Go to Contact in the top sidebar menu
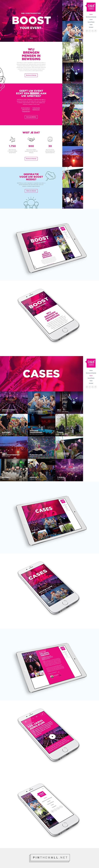Image resolution: width=99 pixels, height=868 pixels. click(x=91, y=27)
